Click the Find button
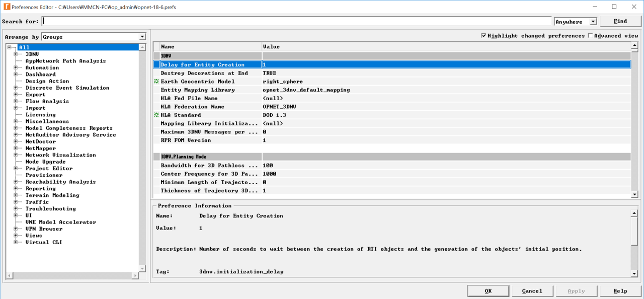This screenshot has height=299, width=644. (620, 21)
